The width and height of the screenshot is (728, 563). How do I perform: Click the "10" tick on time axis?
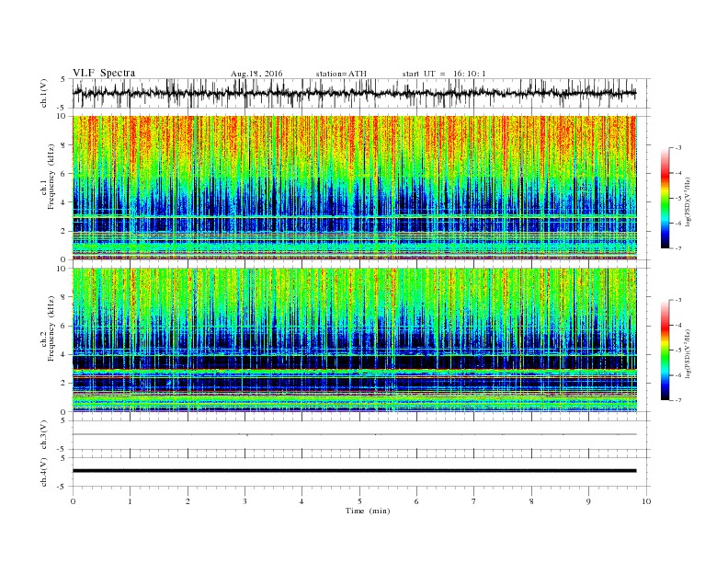[646, 501]
